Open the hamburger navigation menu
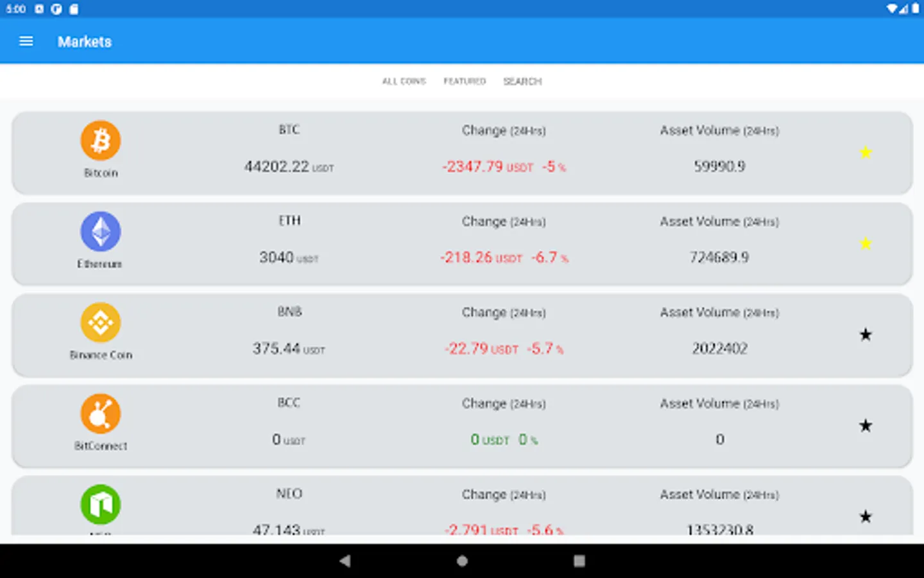The image size is (924, 578). tap(26, 42)
